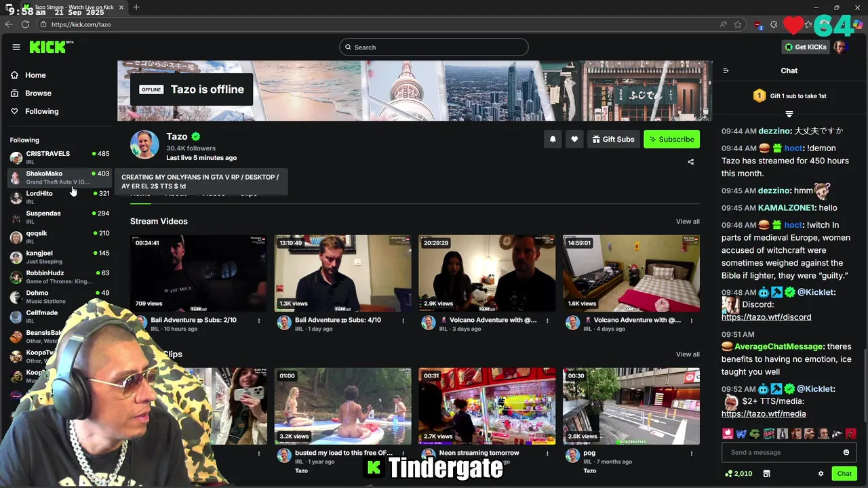Open options for Neon streaming tomorrow clip
This screenshot has width=868, height=488.
click(x=547, y=453)
